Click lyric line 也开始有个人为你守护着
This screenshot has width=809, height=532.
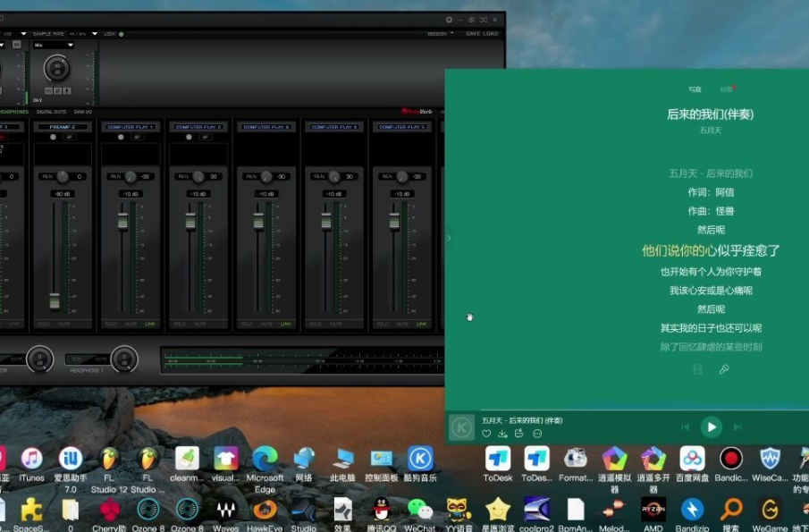click(x=711, y=272)
